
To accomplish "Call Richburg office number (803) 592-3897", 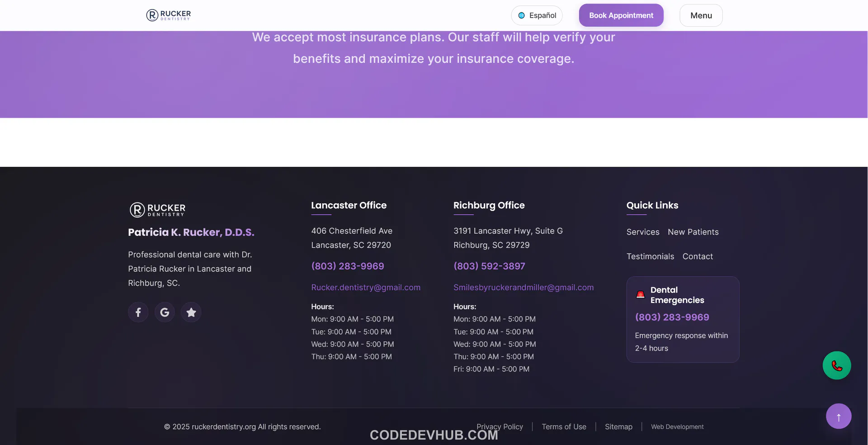I will tap(489, 266).
